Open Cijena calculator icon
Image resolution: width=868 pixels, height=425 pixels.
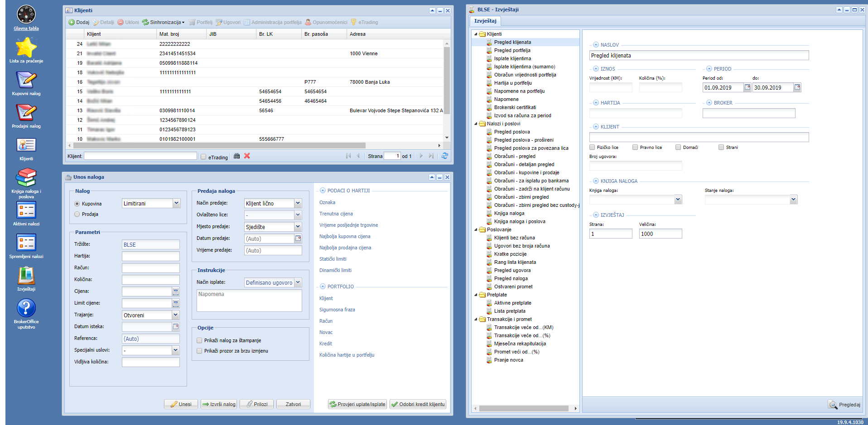176,291
